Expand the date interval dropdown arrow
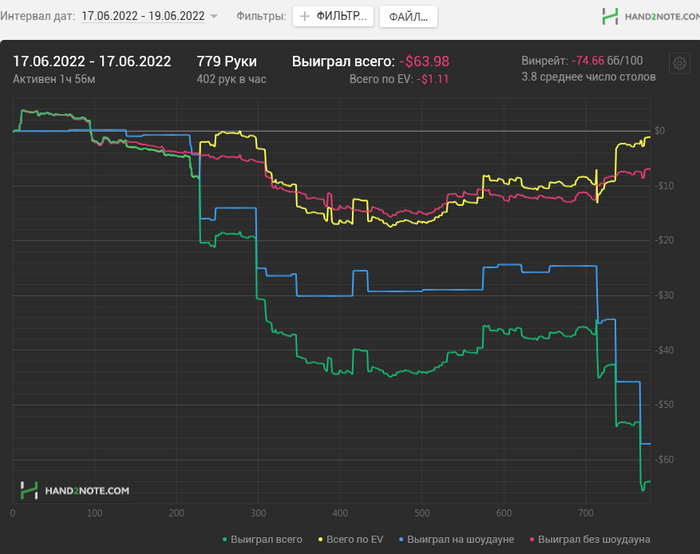The height and width of the screenshot is (554, 700). tap(214, 16)
